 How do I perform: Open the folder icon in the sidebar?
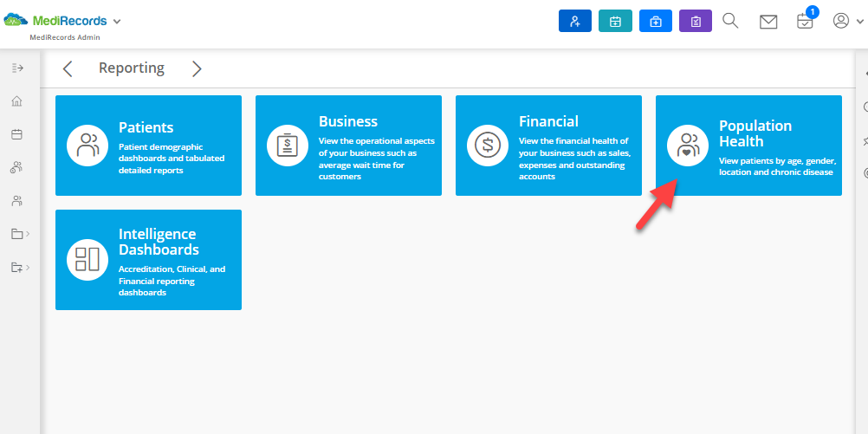click(x=17, y=234)
